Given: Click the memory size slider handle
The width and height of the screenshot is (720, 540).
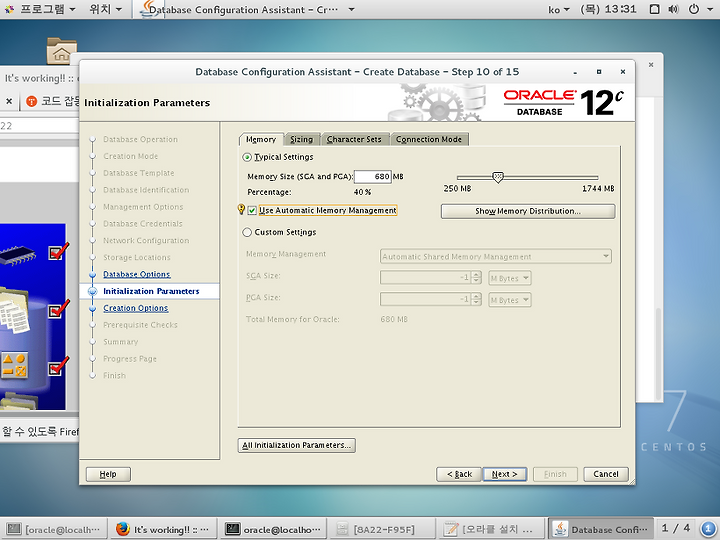Looking at the screenshot, I should 498,177.
